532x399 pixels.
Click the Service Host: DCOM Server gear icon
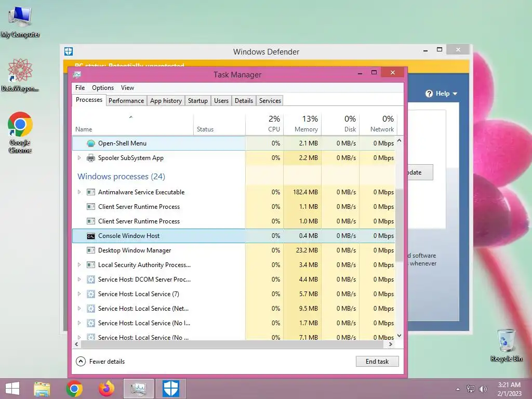[x=90, y=280]
